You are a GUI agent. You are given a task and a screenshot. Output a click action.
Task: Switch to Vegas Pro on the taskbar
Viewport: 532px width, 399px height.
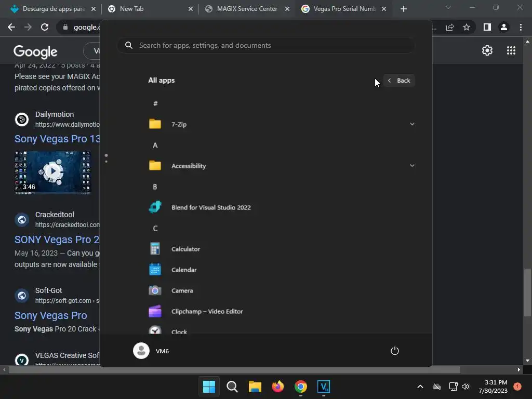(x=324, y=387)
